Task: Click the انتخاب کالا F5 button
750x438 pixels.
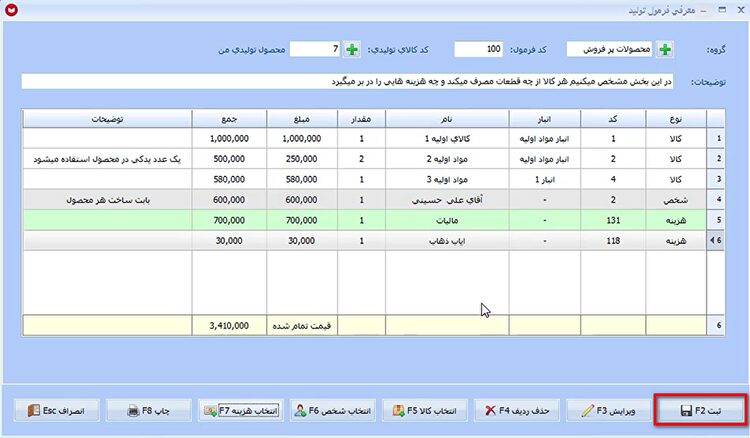Action: (425, 411)
